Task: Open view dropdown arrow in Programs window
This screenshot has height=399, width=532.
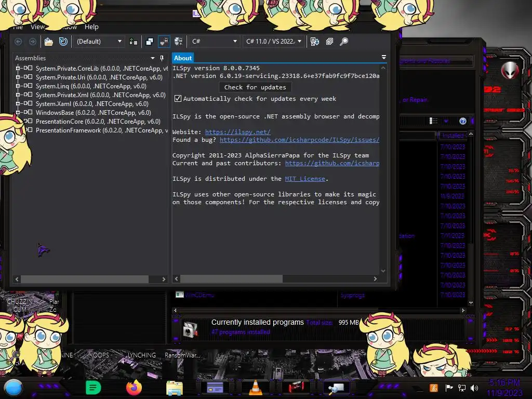Action: click(446, 121)
